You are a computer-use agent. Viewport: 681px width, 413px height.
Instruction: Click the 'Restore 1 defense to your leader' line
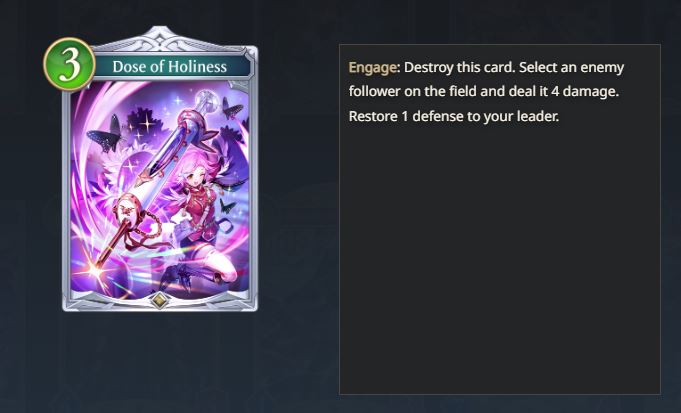point(454,116)
